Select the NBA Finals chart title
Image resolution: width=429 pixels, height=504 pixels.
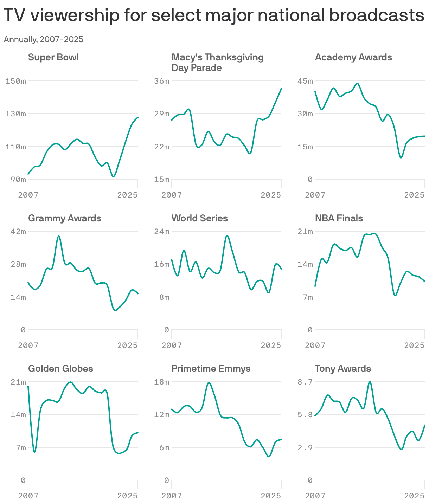339,218
